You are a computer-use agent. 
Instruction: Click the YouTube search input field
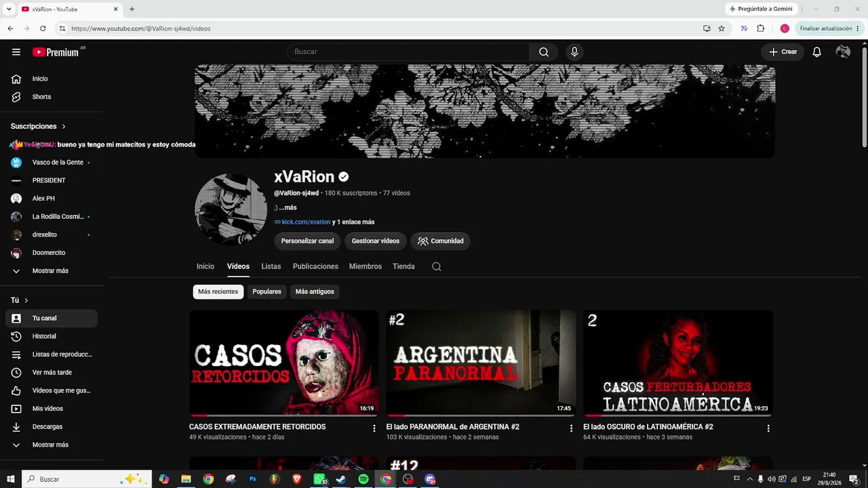[x=408, y=52]
